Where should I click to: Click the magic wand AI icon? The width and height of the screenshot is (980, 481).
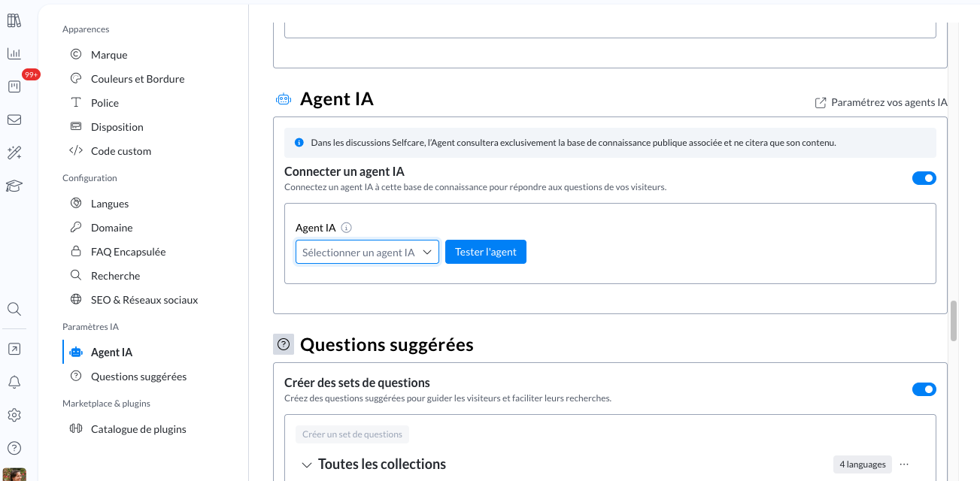14,153
